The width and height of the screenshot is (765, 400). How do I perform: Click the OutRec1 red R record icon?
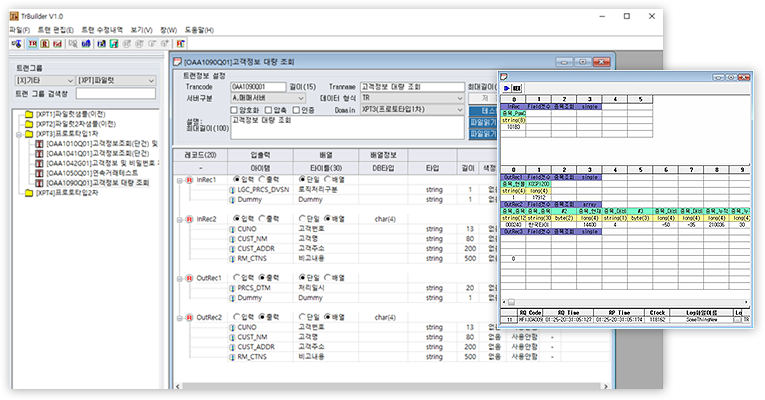click(189, 278)
